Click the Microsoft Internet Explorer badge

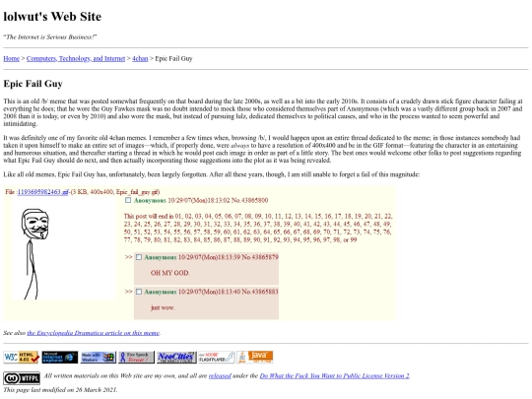point(60,357)
